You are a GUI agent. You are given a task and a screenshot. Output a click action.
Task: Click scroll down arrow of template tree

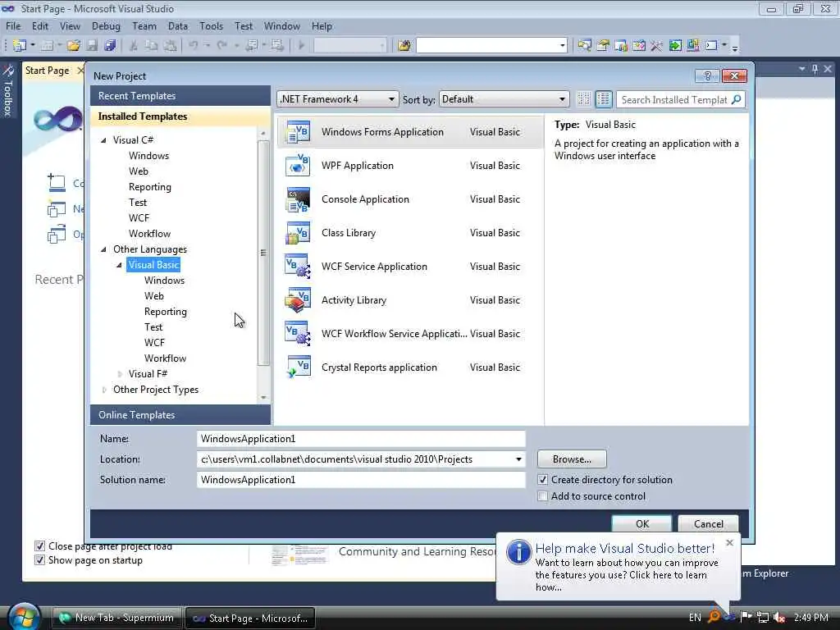coord(263,398)
